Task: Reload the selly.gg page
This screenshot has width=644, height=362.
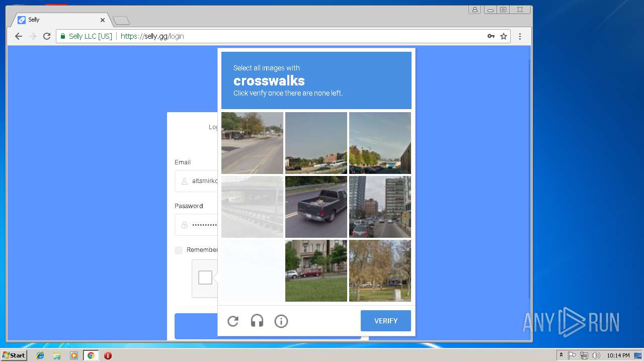Action: tap(47, 36)
